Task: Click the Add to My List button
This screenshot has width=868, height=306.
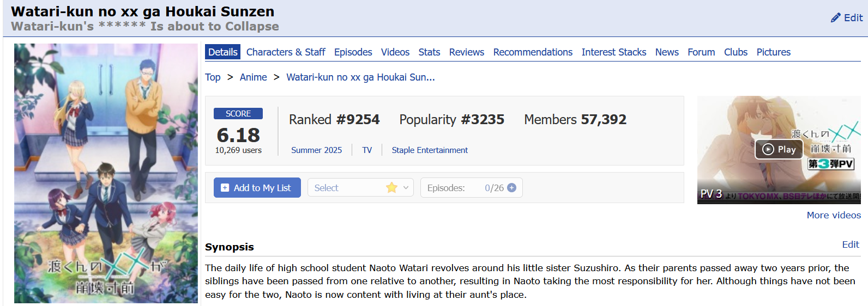Action: click(x=257, y=187)
